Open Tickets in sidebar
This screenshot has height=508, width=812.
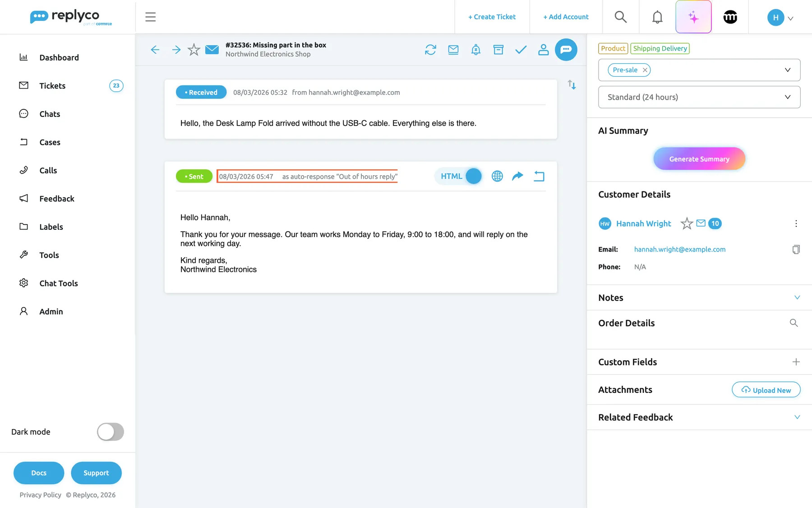(52, 86)
